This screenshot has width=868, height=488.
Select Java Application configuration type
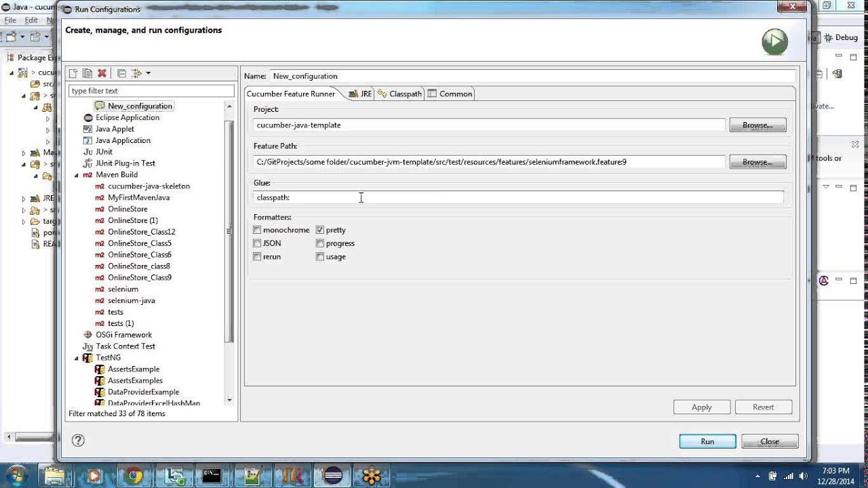pyautogui.click(x=123, y=140)
